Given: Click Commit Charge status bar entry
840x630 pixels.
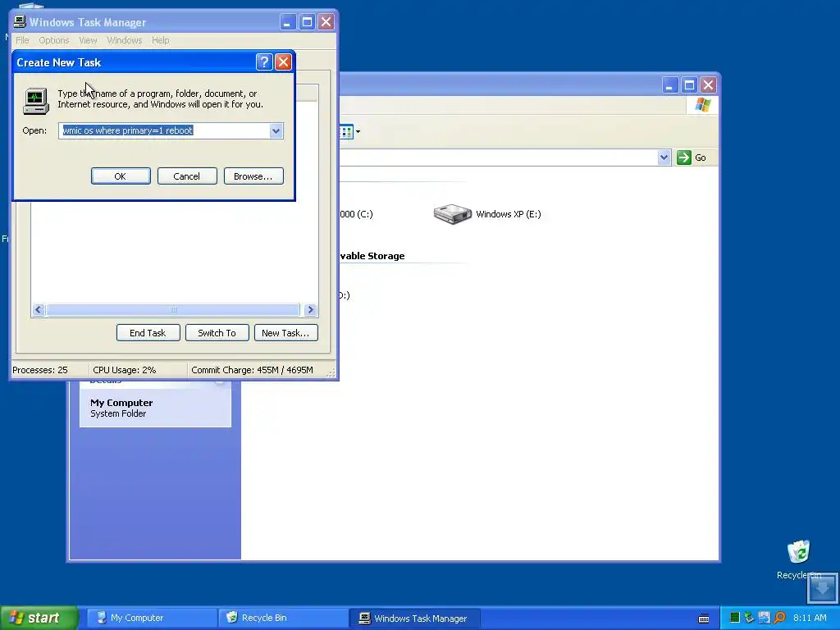Looking at the screenshot, I should [253, 370].
